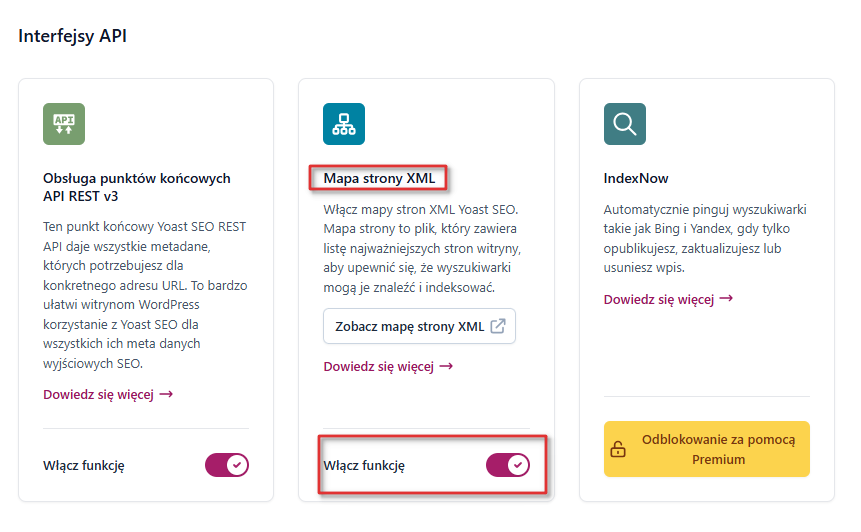Click the "Włącz funkcję" label in the XML sitemap card
861x532 pixels.
tap(364, 465)
